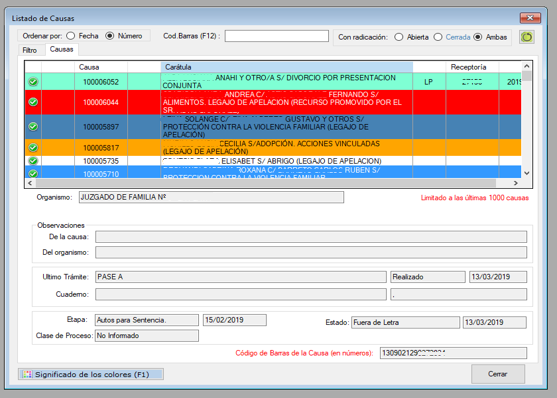The width and height of the screenshot is (557, 398).
Task: Click carátula DIVORCIO POR PRESENTACION CONJUNTA
Action: point(287,81)
